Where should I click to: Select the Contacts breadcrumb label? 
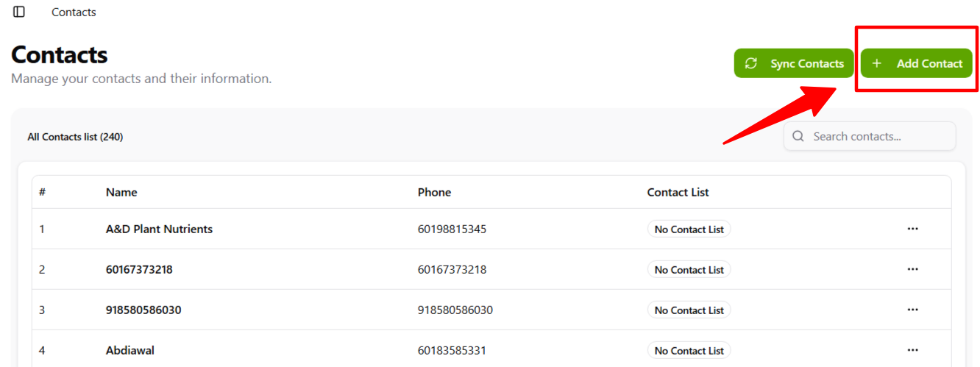click(74, 13)
